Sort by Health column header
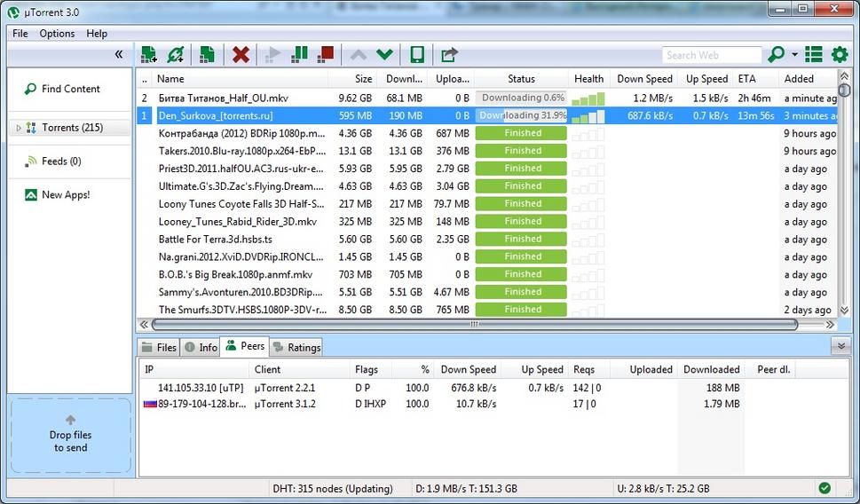Screen dimensions: 860x504 point(589,79)
